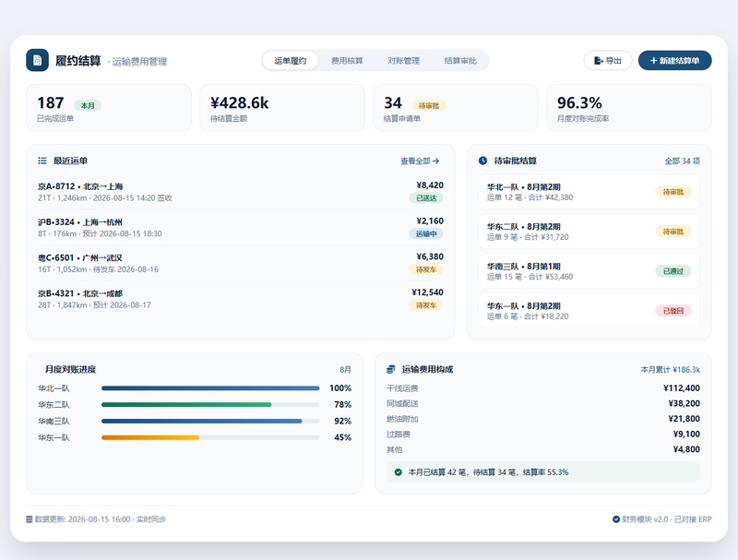Select the 结算审批 tab
The image size is (738, 560).
460,61
